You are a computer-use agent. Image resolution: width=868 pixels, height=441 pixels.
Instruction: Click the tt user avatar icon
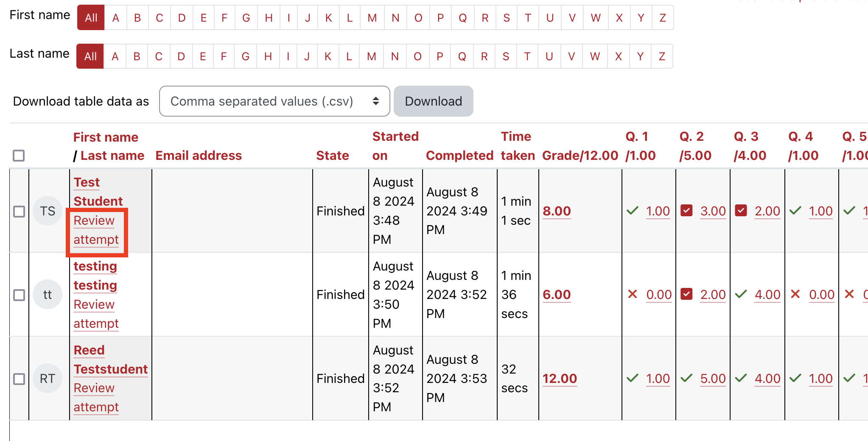48,294
